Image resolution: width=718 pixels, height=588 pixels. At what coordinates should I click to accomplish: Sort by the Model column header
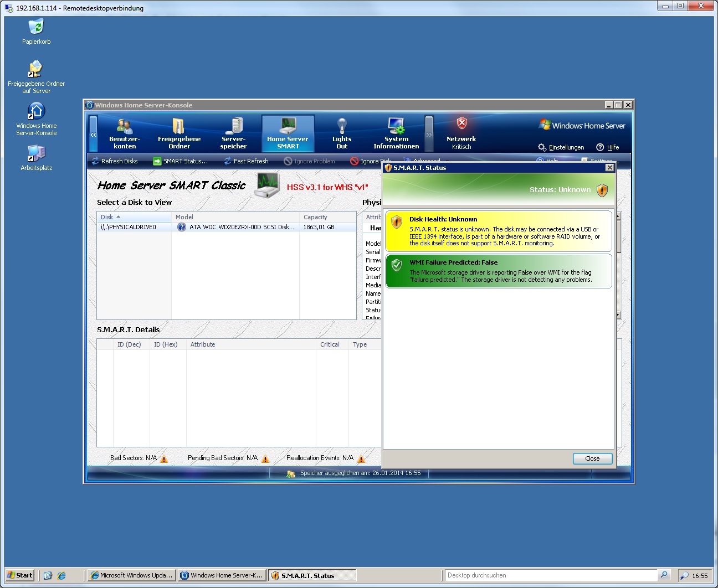pos(235,217)
